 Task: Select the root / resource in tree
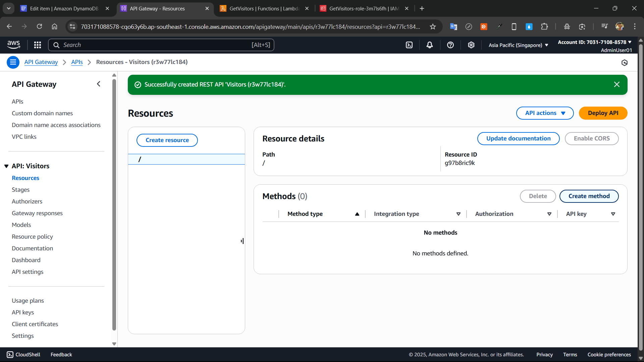(186, 159)
